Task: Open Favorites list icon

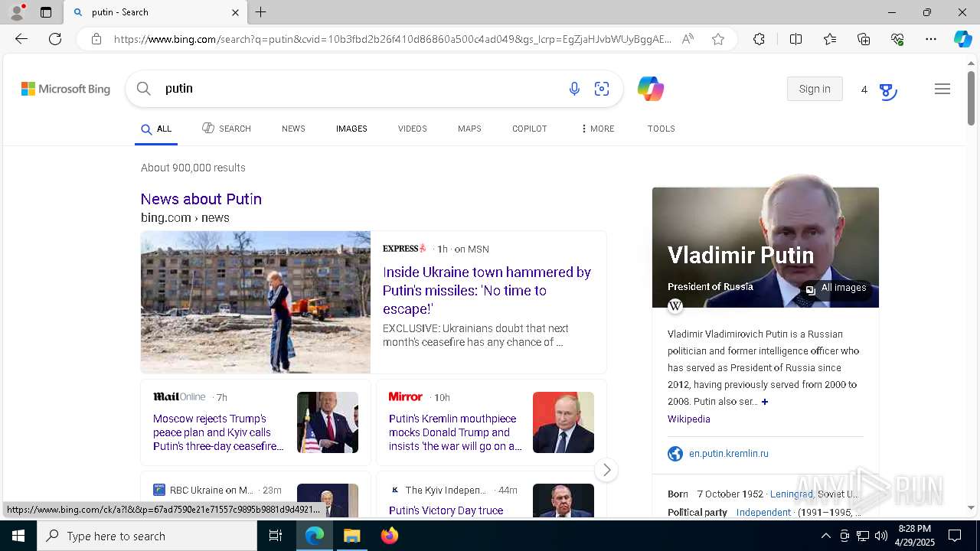Action: (830, 39)
